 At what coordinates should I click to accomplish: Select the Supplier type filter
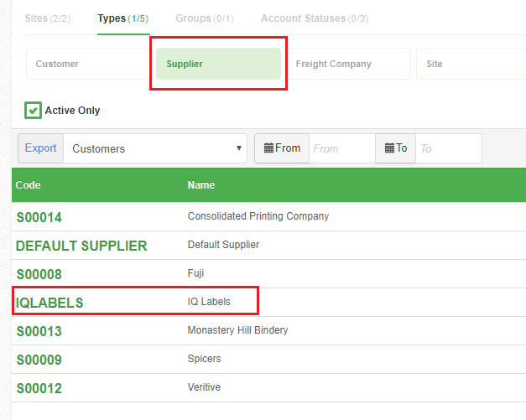[218, 64]
